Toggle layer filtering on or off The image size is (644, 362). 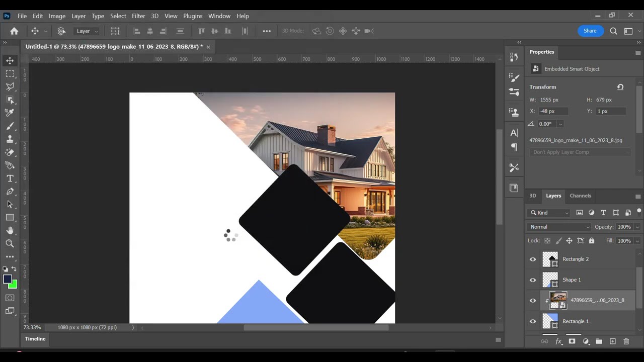pos(639,211)
